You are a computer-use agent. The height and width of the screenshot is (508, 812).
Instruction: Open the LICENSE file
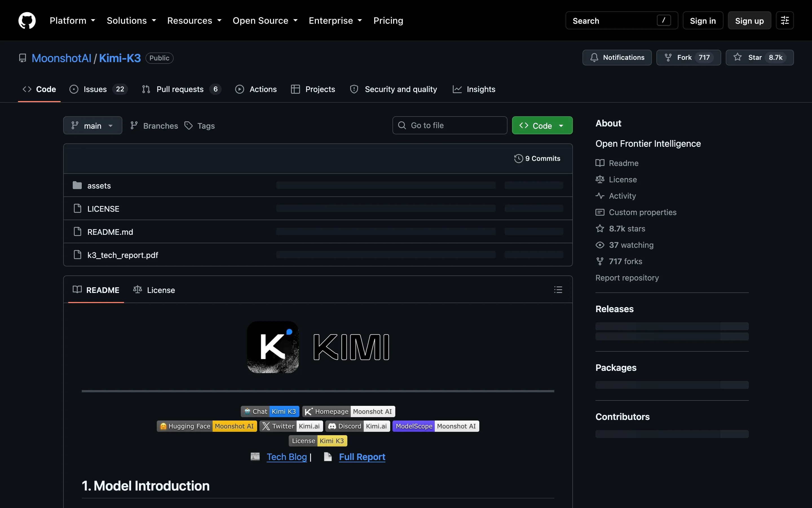tap(103, 209)
